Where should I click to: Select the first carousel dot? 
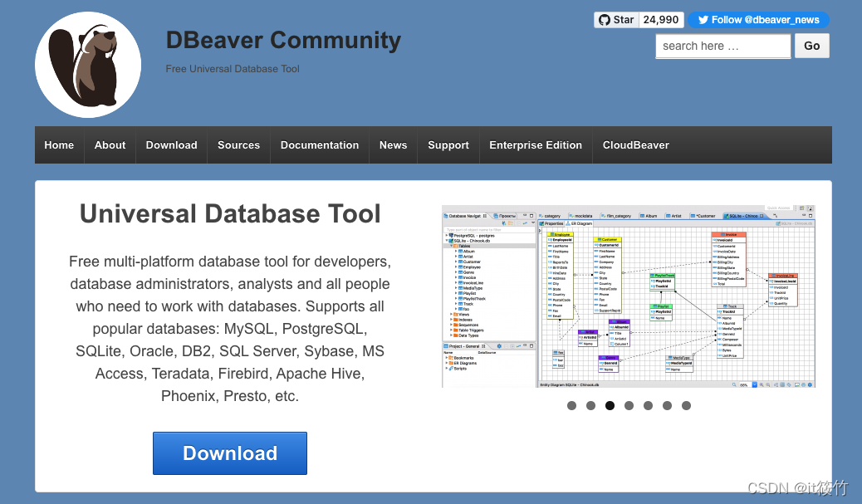(571, 406)
